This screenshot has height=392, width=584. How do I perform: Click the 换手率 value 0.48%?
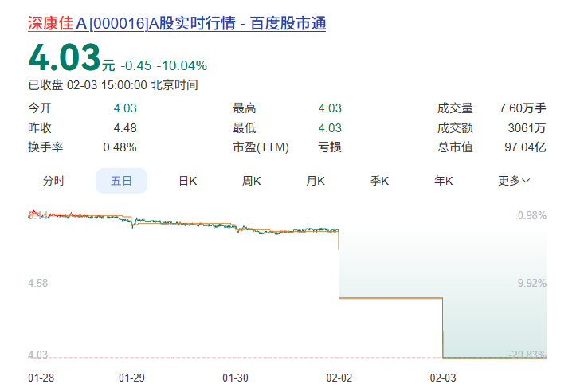click(120, 147)
